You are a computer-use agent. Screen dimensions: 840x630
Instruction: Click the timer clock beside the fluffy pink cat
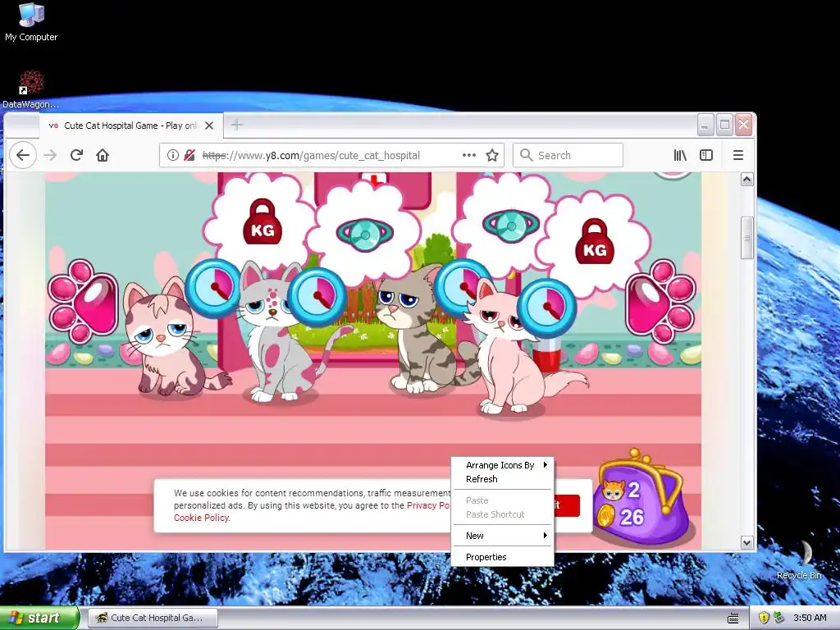tap(546, 308)
